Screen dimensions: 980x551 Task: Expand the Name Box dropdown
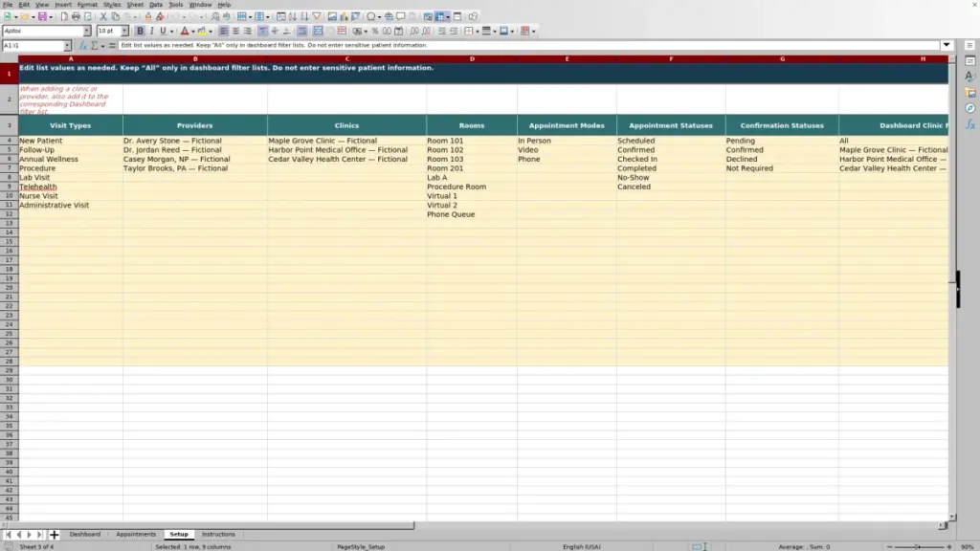pos(67,46)
